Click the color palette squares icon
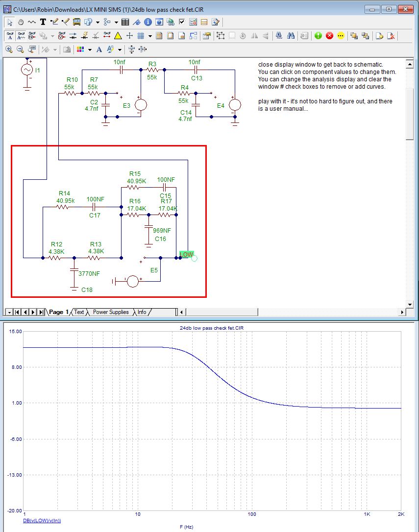This screenshot has width=419, height=532. [80, 49]
